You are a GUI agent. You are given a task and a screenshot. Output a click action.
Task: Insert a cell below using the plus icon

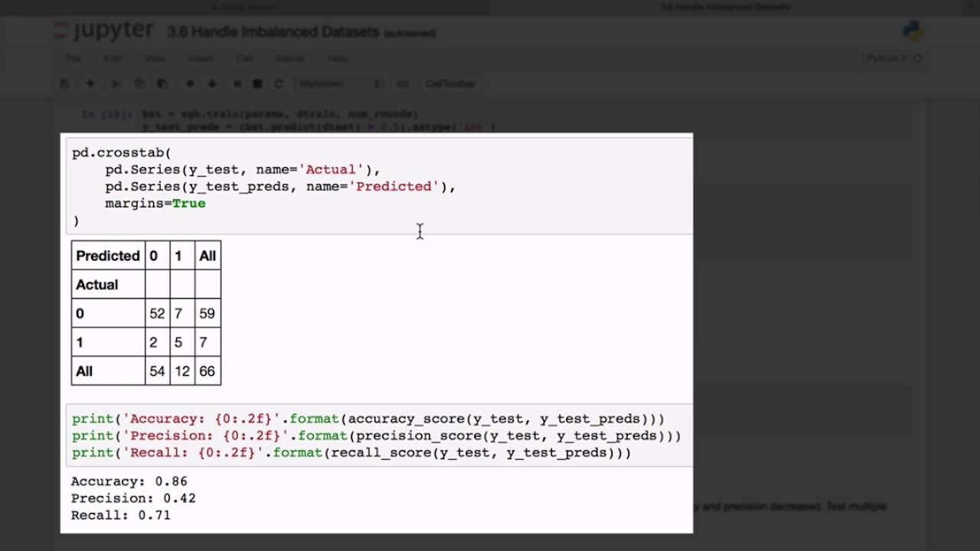(90, 83)
